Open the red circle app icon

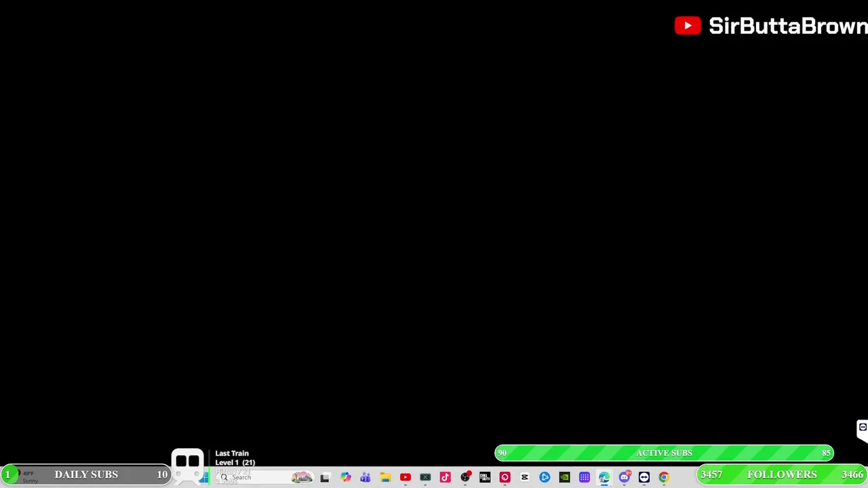coord(505,478)
